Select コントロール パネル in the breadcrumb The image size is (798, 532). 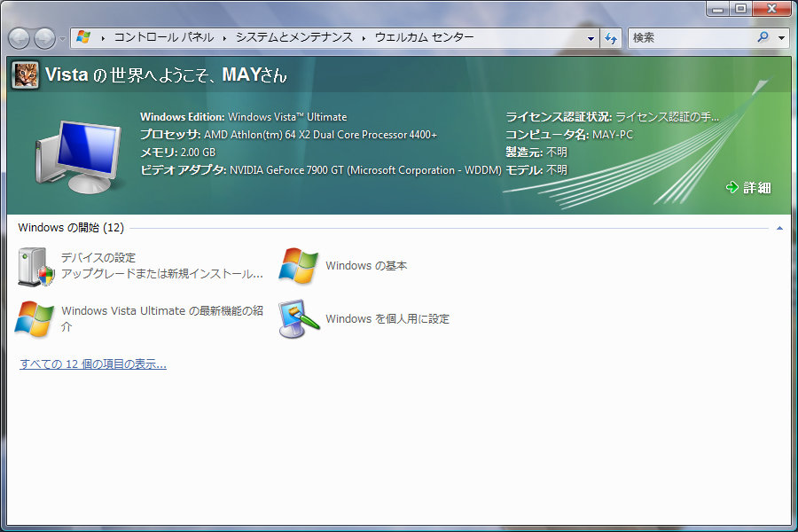165,37
